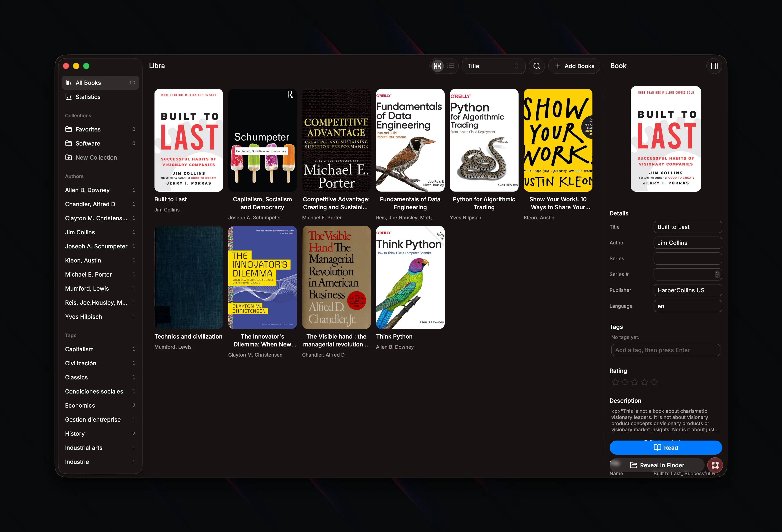This screenshot has width=782, height=532.
Task: Set rating to two stars
Action: [x=625, y=382]
